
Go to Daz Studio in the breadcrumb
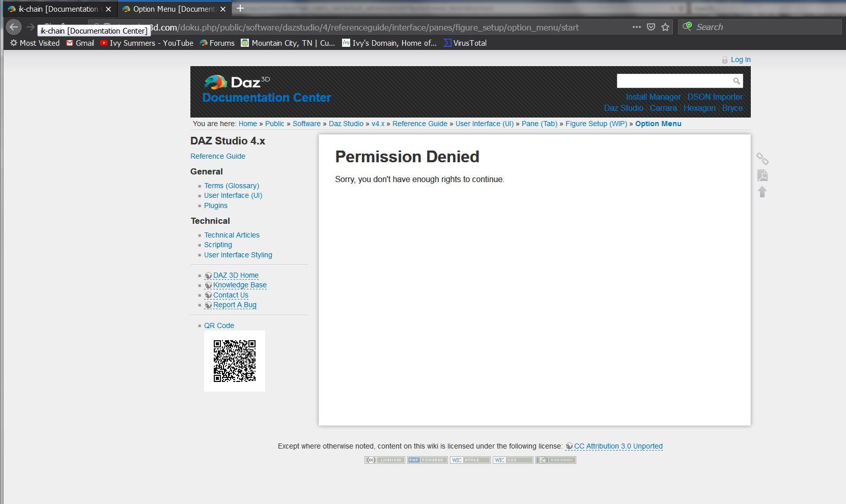click(x=346, y=124)
